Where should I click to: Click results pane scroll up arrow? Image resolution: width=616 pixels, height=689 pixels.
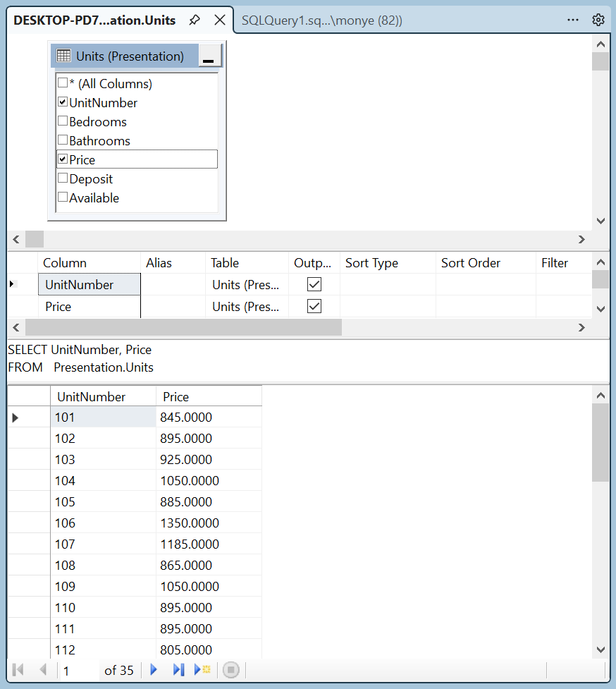click(600, 396)
